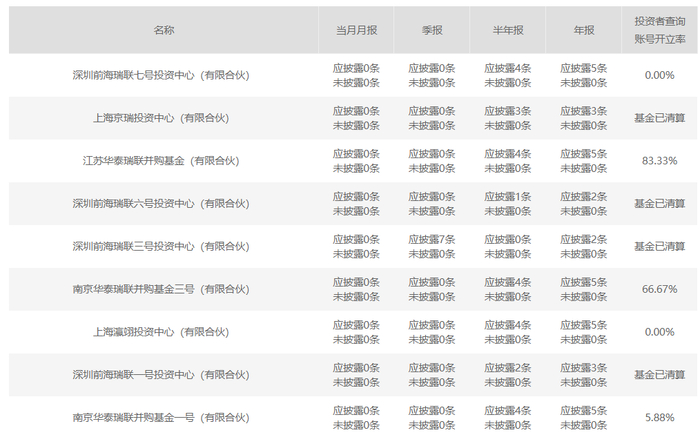The image size is (700, 444).
Task: Click the 年报 column header
Action: [583, 30]
